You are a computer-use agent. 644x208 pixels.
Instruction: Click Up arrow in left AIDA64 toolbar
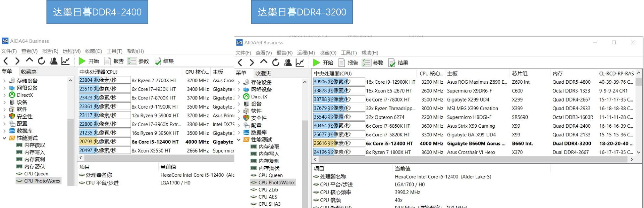click(29, 60)
